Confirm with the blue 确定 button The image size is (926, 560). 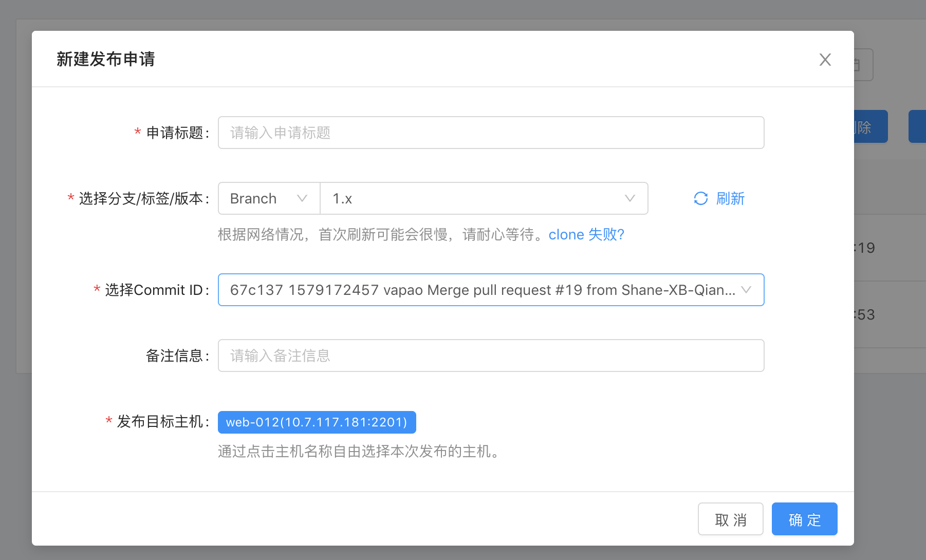pyautogui.click(x=804, y=519)
